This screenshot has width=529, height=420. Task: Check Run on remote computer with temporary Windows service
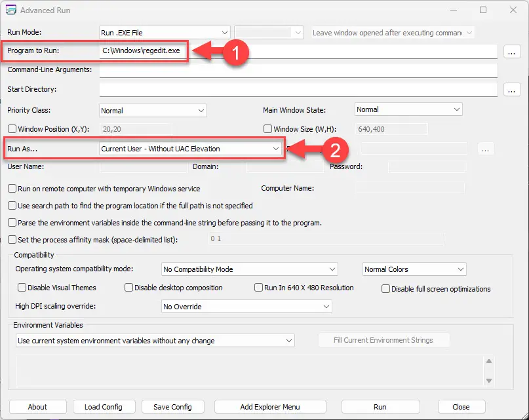tap(12, 188)
